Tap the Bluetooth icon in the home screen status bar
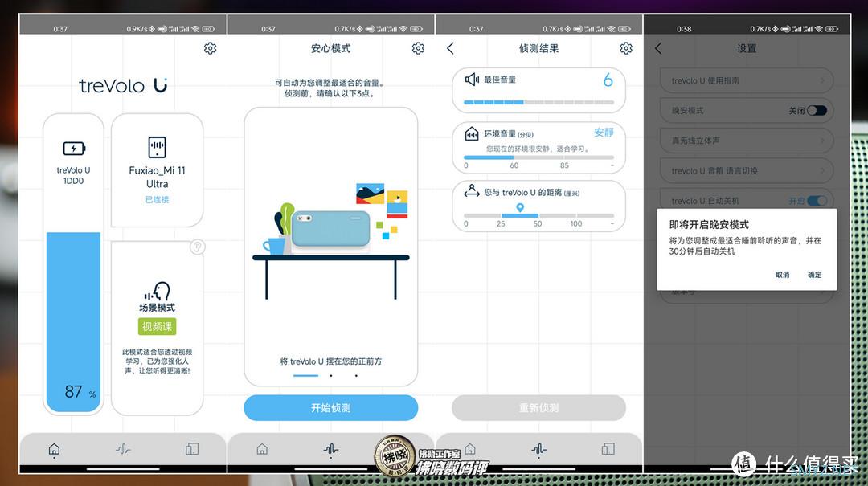The height and width of the screenshot is (486, 868). (152, 29)
